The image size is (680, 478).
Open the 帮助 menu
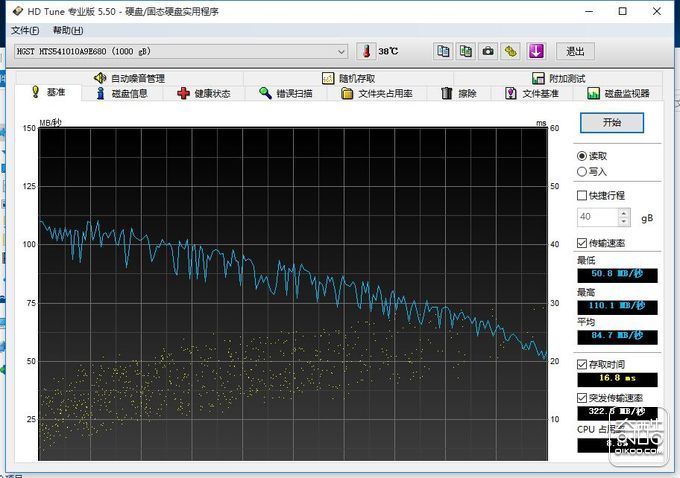point(68,30)
